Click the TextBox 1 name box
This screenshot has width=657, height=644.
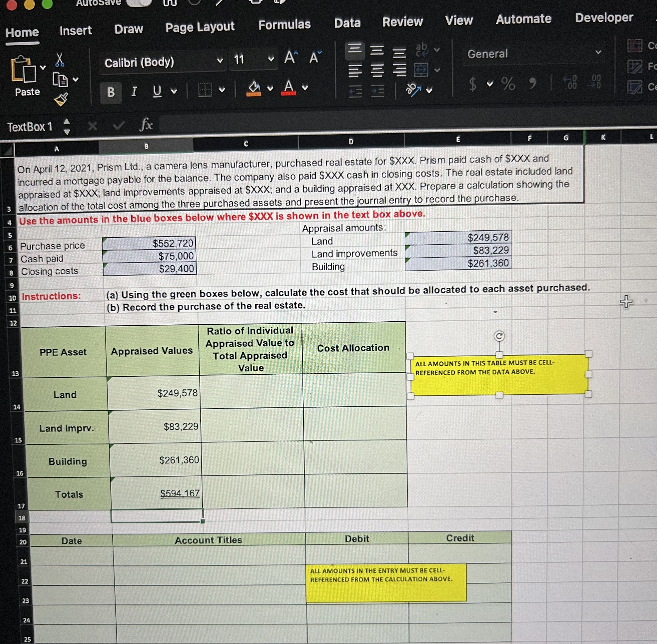(x=30, y=127)
